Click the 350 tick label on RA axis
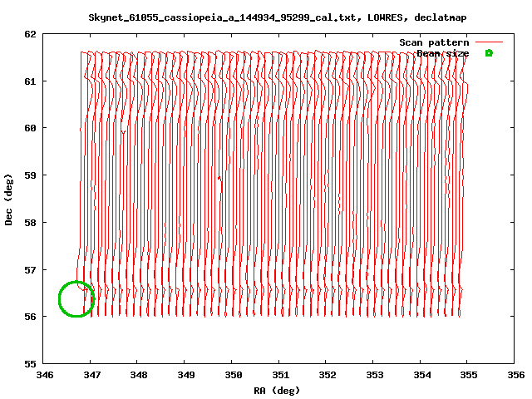Screen dimensions: 532x399 pyautogui.click(x=233, y=374)
